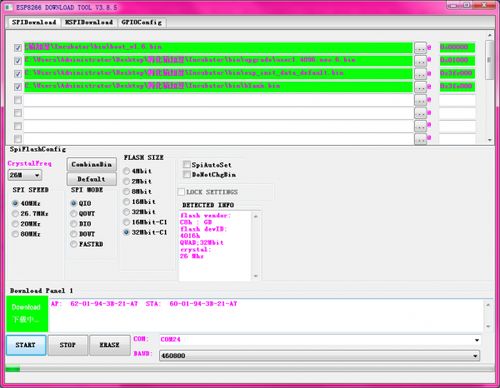
Task: Switch to the SPIDownload tab
Action: coord(34,22)
